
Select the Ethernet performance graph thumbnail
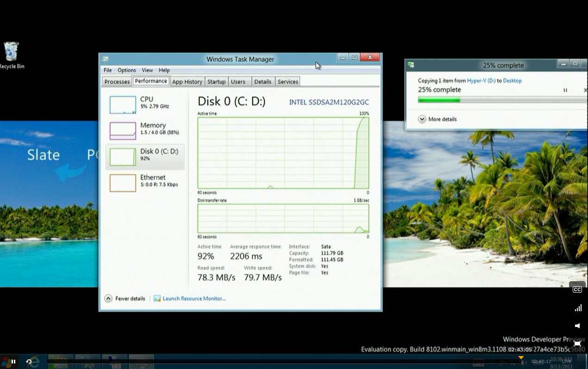tap(123, 183)
